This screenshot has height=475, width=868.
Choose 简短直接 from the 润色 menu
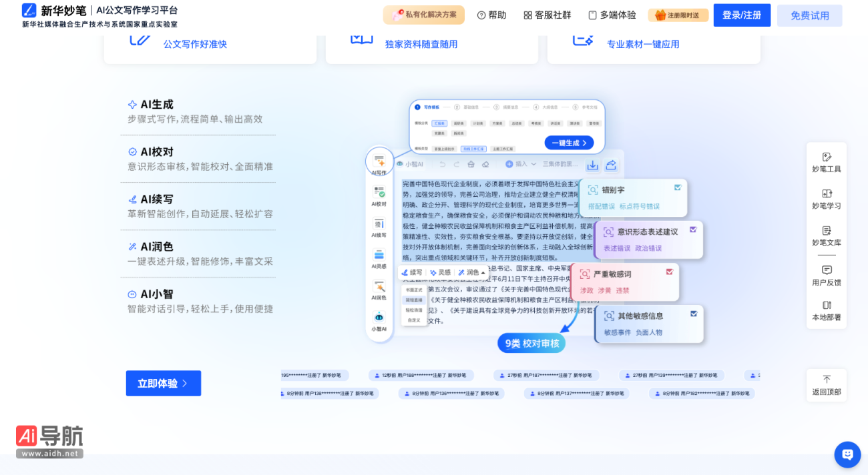[414, 300]
